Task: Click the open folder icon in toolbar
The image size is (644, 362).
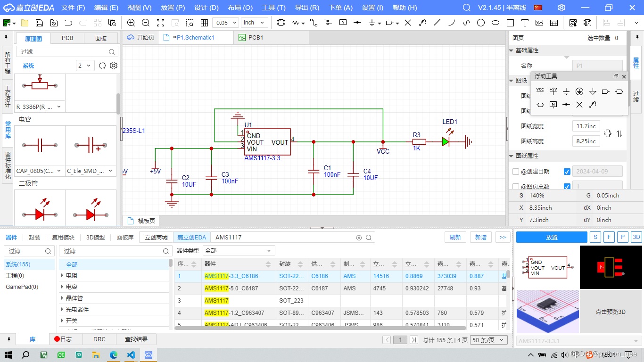Action: pyautogui.click(x=25, y=23)
